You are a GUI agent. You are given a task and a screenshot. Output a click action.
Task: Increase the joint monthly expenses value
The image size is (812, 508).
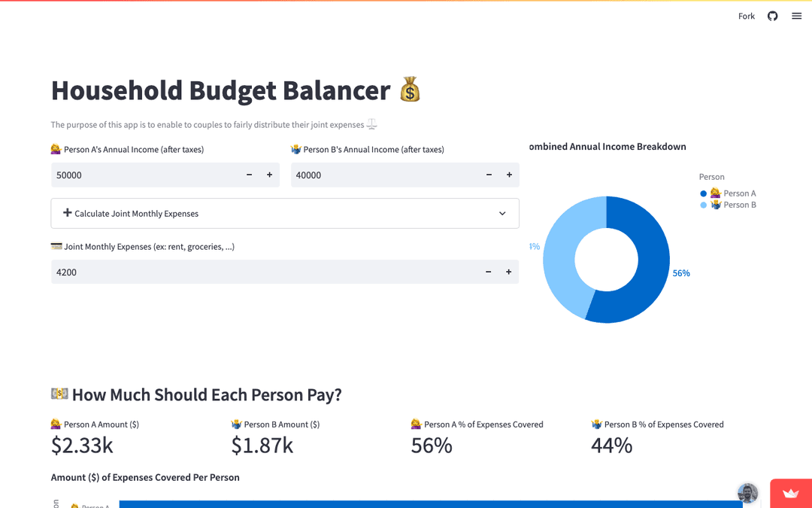[508, 272]
